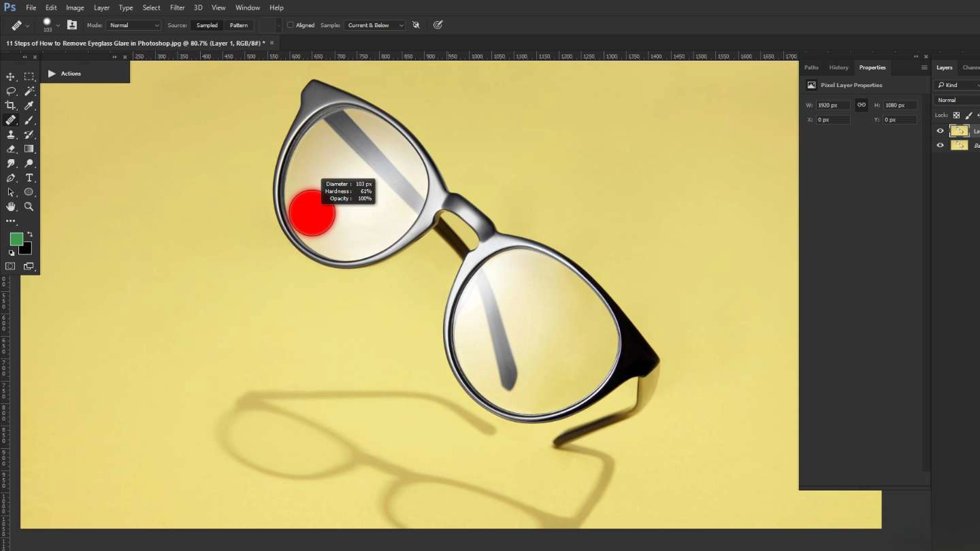Select the Healing Brush tool in toolbox
Screen dimensions: 980x551
point(11,120)
